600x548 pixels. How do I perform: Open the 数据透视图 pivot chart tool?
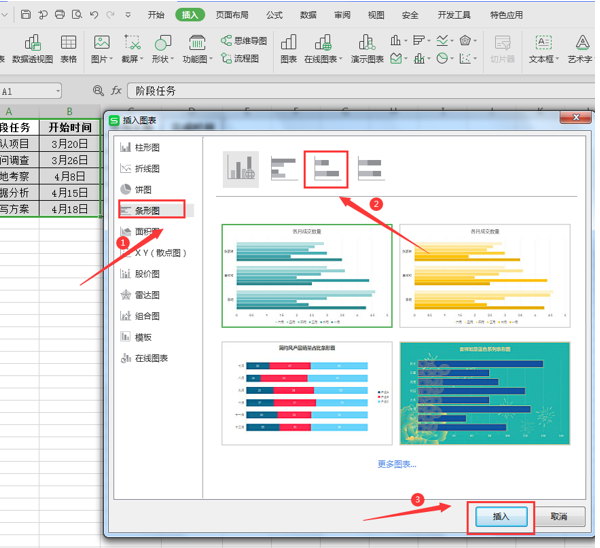click(x=33, y=49)
